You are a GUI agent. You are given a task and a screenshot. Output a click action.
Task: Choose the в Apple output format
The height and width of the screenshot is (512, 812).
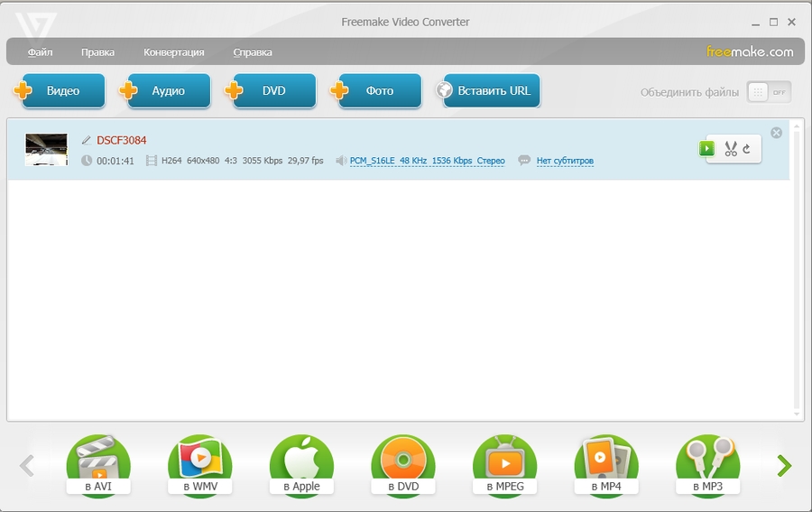[x=301, y=466]
